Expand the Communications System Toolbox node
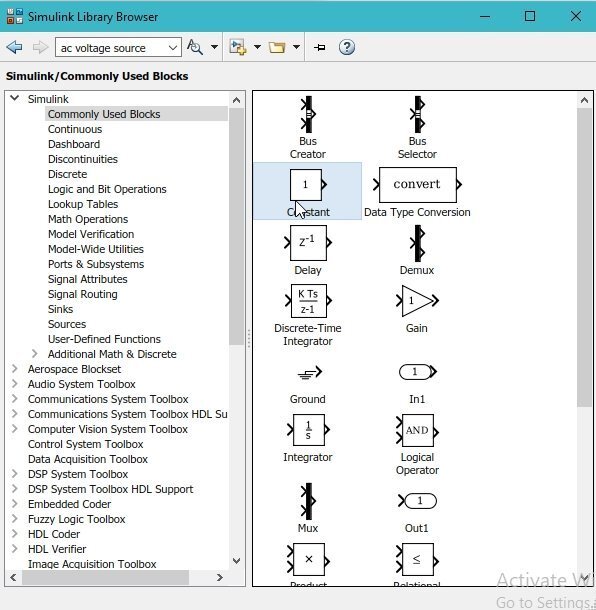This screenshot has width=596, height=610. pos(14,399)
